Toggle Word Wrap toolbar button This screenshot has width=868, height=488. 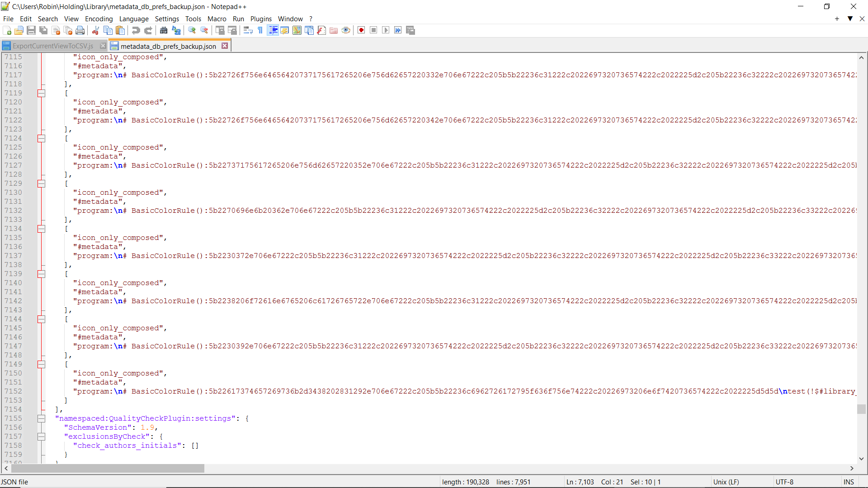(x=248, y=30)
